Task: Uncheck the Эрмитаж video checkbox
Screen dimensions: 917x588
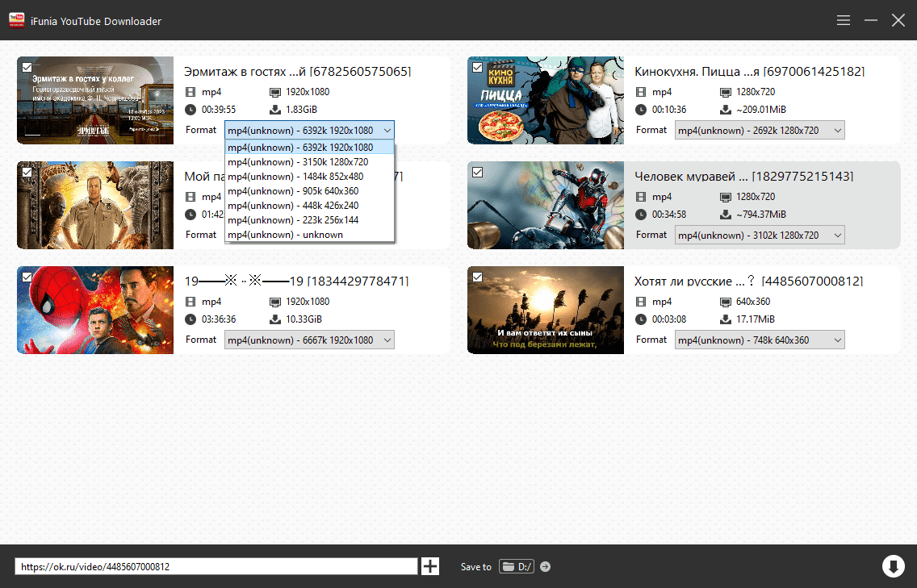Action: (27, 67)
